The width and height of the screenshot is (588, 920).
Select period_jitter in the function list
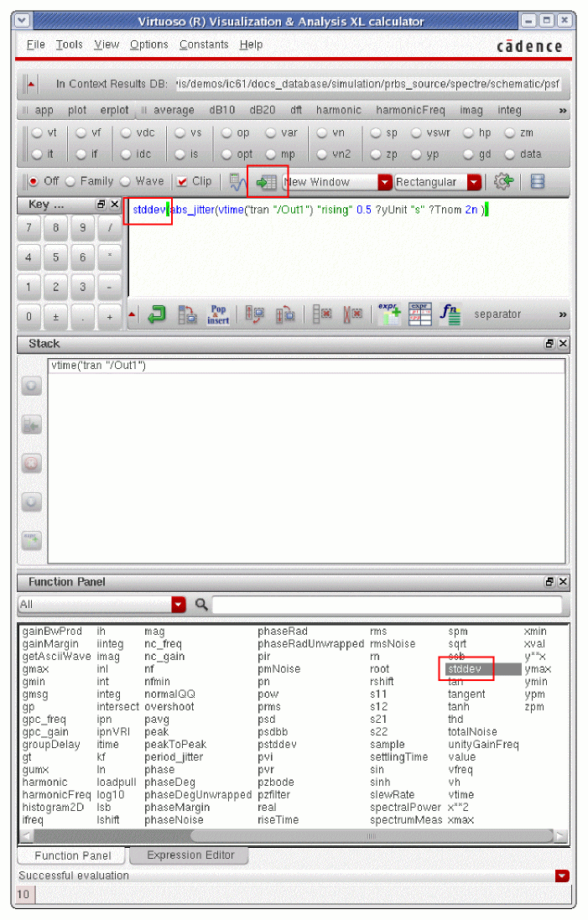click(x=174, y=757)
